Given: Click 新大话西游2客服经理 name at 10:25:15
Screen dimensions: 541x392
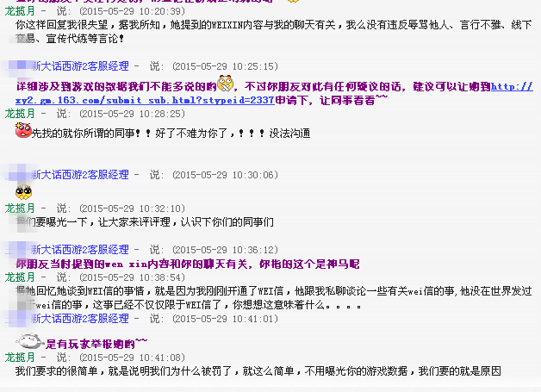Looking at the screenshot, I should pos(80,66).
